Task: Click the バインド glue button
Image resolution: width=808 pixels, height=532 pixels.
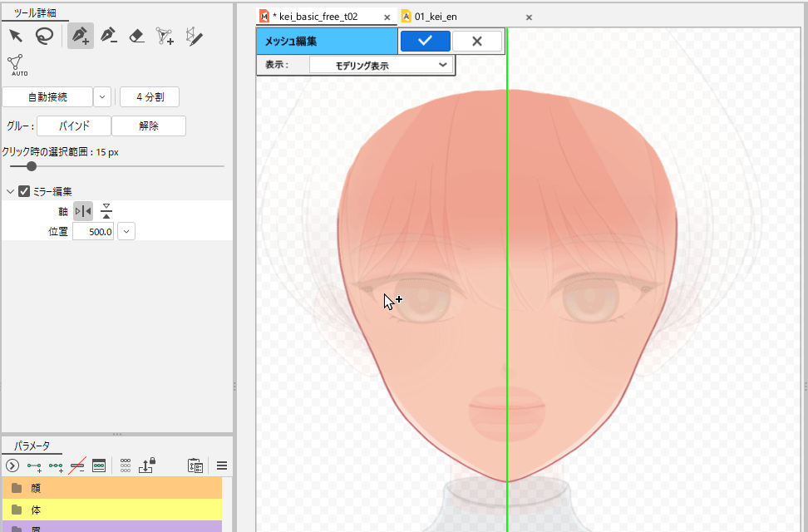Action: pyautogui.click(x=73, y=126)
